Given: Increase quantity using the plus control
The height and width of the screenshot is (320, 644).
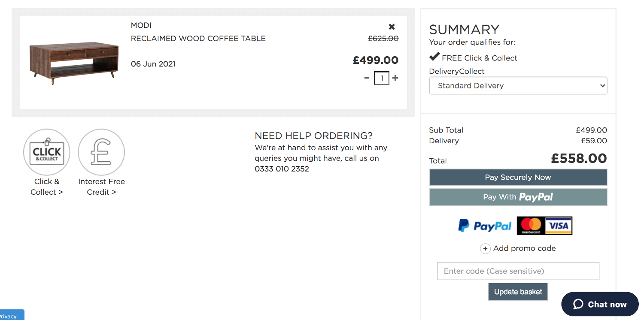Looking at the screenshot, I should tap(395, 78).
